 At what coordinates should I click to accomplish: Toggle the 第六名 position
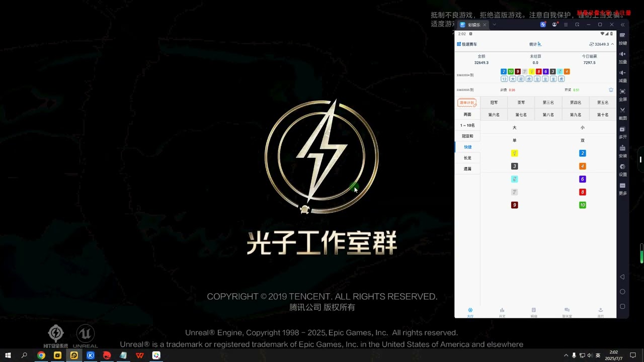pos(494,115)
